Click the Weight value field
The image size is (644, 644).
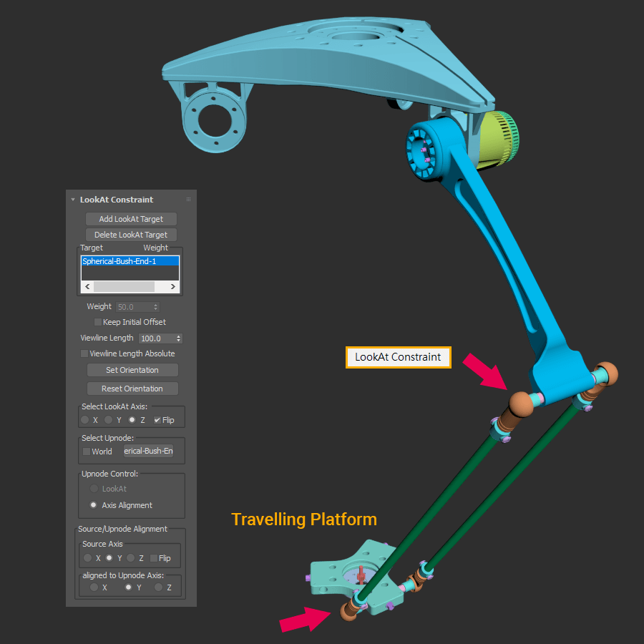134,307
